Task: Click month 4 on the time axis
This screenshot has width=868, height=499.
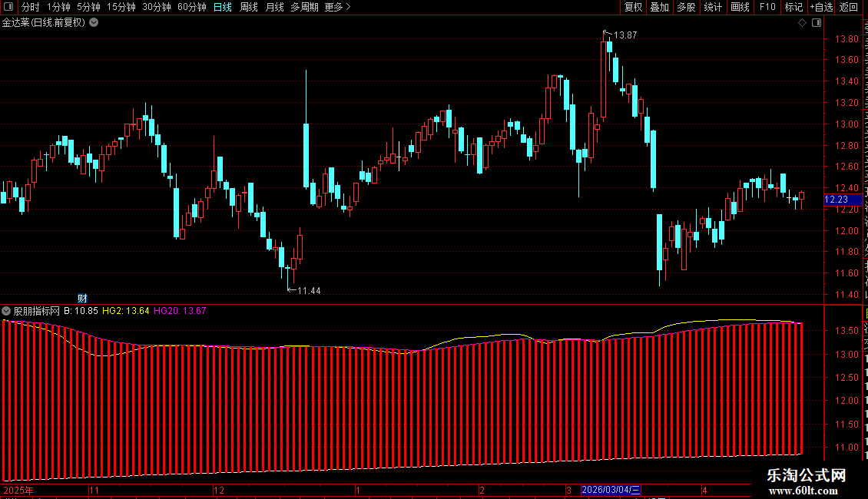Action: pyautogui.click(x=704, y=490)
